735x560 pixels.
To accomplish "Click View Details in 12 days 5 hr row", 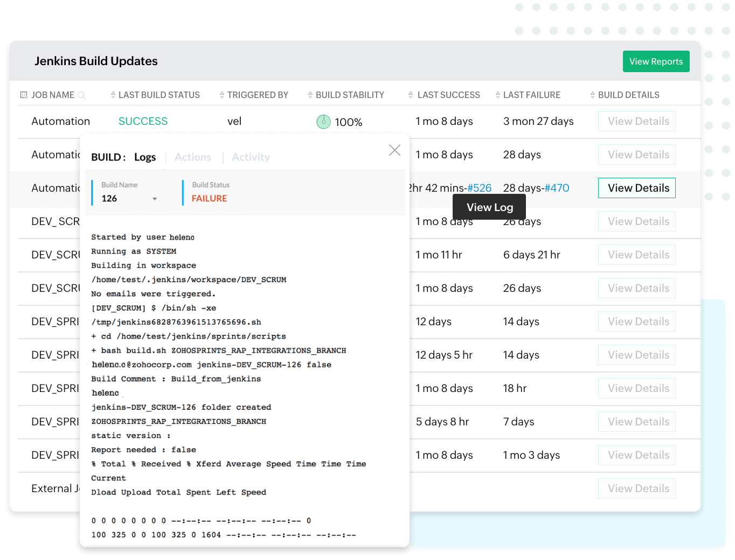I will (x=637, y=355).
